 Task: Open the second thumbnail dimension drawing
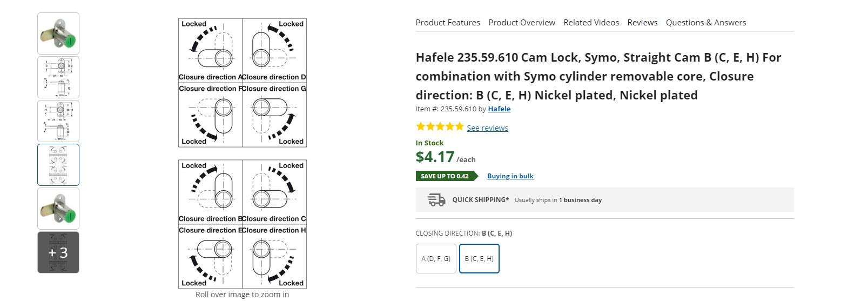[x=58, y=77]
